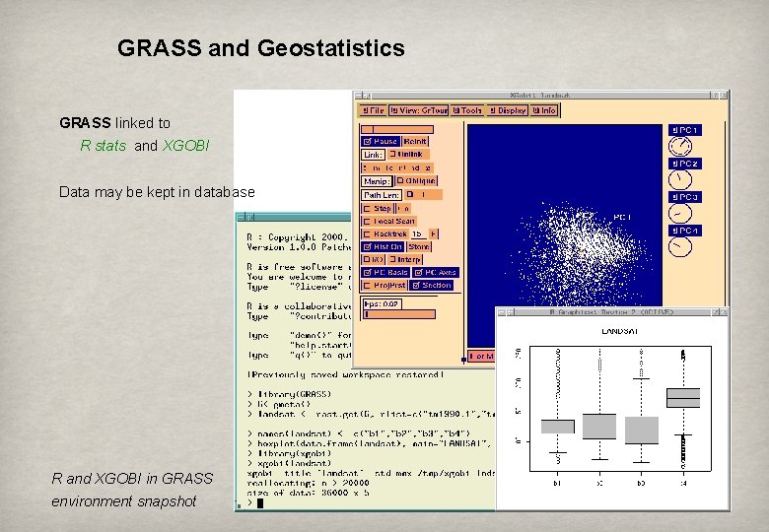This screenshot has width=769, height=532.
Task: Click the PC2 variable circle
Action: tap(680, 179)
